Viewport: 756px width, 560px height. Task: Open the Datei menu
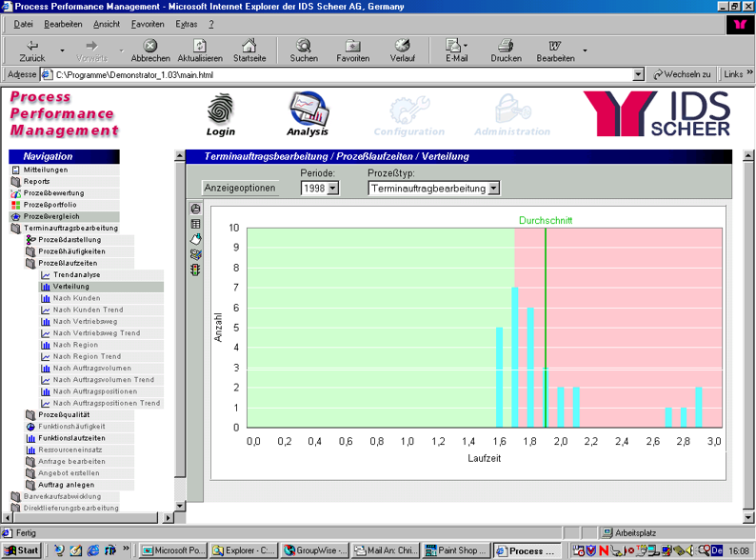click(23, 24)
